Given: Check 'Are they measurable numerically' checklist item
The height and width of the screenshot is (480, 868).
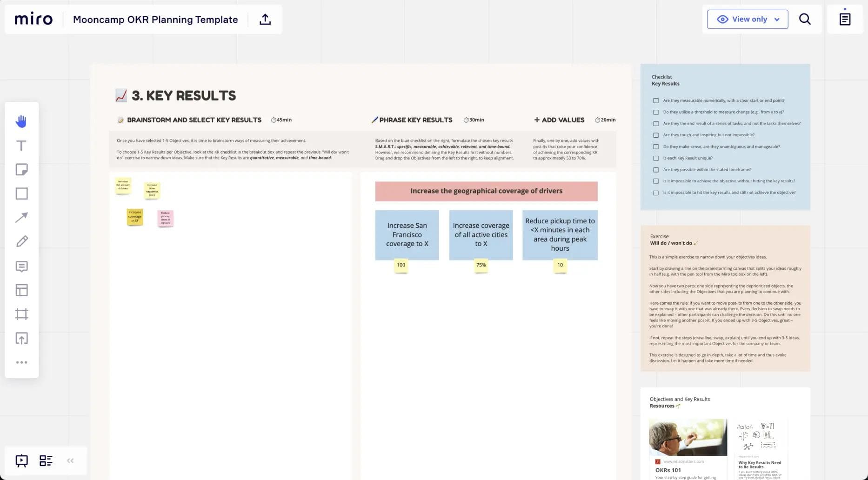Looking at the screenshot, I should pyautogui.click(x=656, y=100).
